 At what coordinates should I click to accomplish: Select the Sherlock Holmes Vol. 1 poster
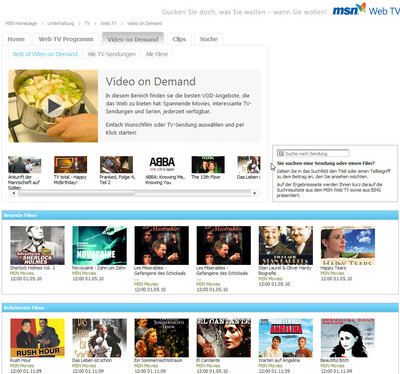pyautogui.click(x=37, y=245)
